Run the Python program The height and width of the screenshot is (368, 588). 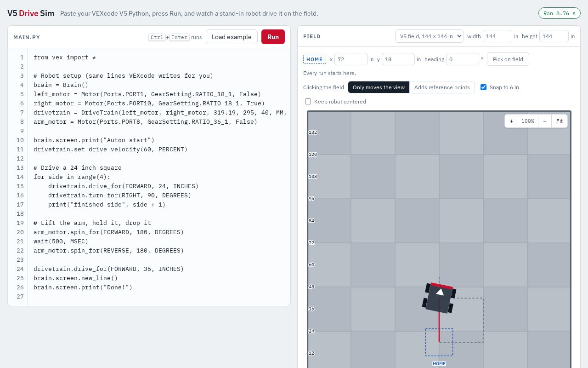click(x=273, y=37)
